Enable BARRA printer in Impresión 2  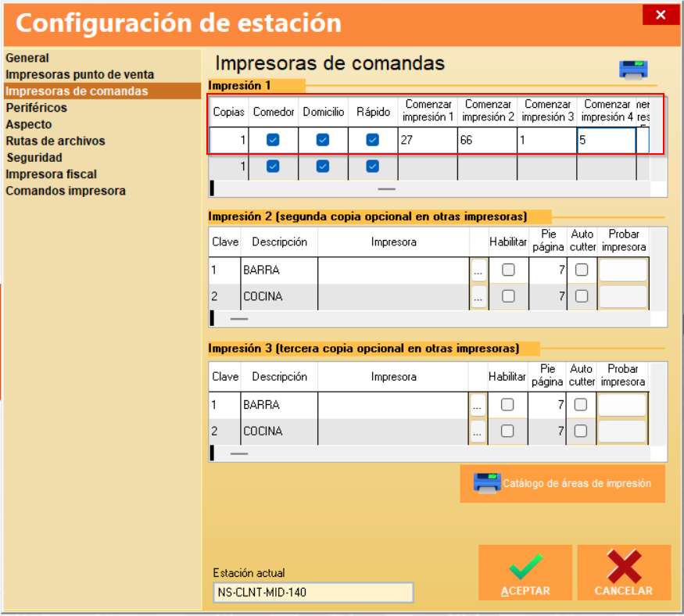(x=508, y=270)
